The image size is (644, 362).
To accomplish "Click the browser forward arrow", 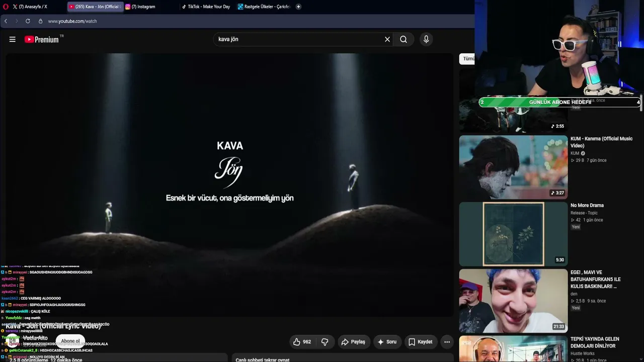I will click(x=17, y=21).
